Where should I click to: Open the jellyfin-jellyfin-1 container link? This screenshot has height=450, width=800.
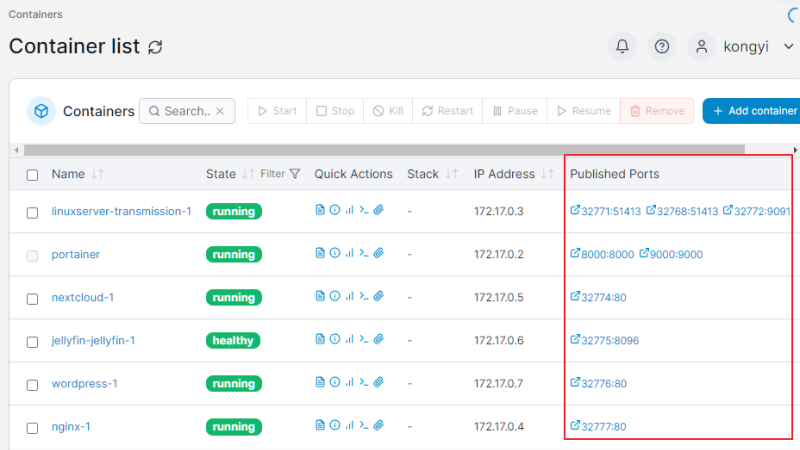93,340
